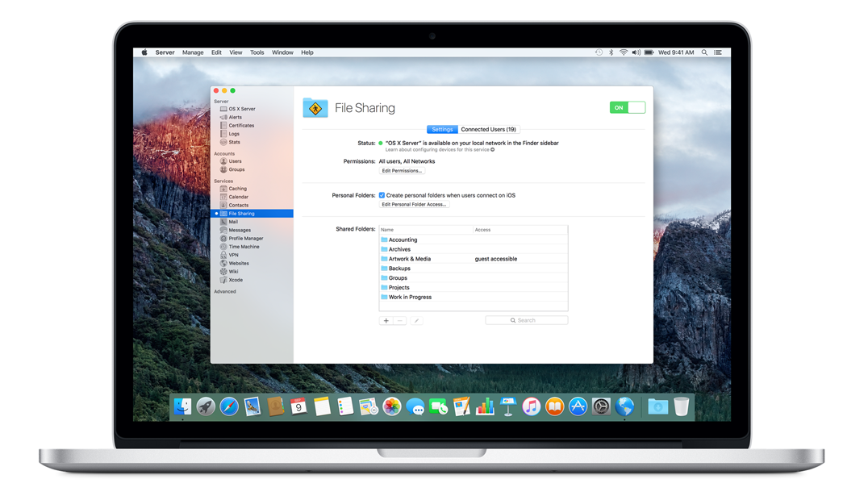Open the Time Machine service
This screenshot has width=868, height=500.
[244, 247]
